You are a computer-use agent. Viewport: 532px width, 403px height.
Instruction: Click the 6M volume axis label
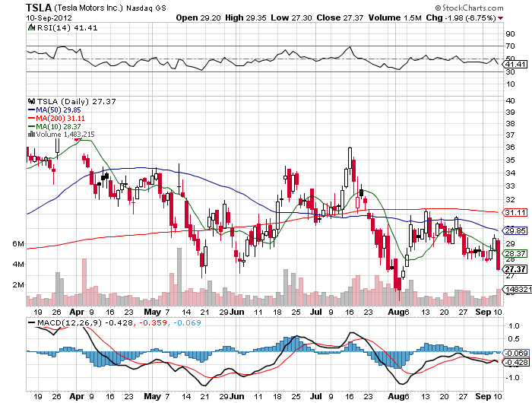[18, 244]
